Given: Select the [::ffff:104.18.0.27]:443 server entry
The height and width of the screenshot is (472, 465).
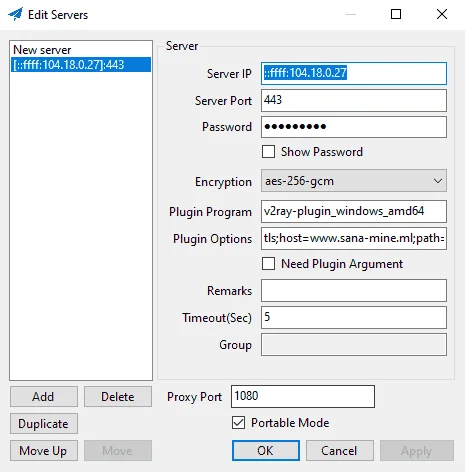Looking at the screenshot, I should pos(81,64).
